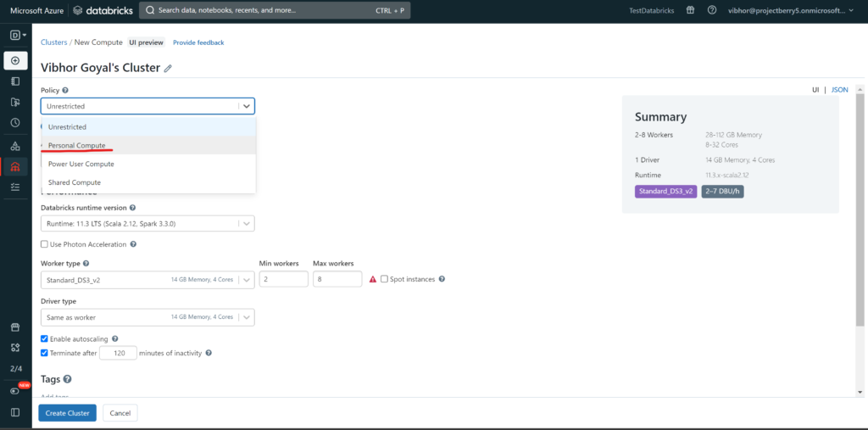Open the Workflows checklist sidebar icon

point(15,187)
